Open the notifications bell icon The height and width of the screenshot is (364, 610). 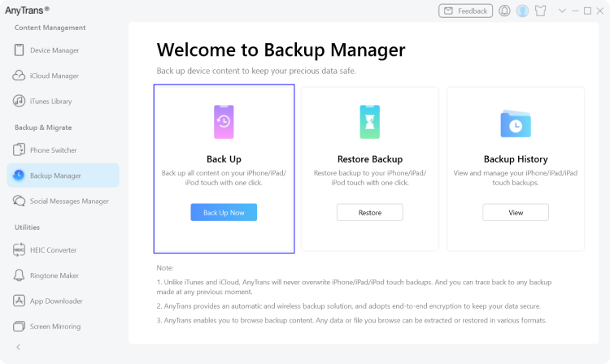point(505,11)
